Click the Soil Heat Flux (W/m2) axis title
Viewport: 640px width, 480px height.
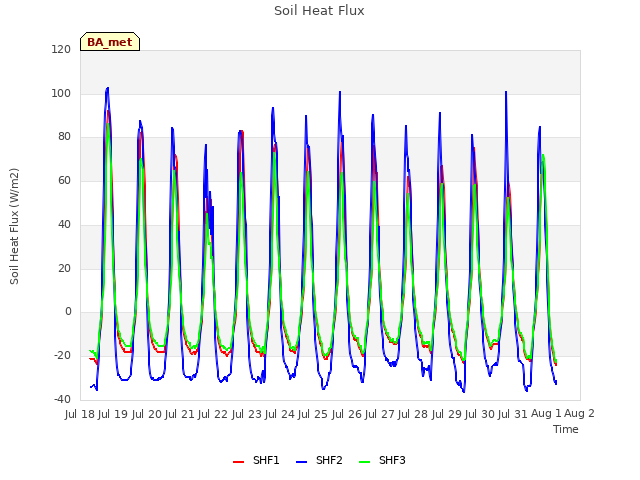pyautogui.click(x=15, y=226)
